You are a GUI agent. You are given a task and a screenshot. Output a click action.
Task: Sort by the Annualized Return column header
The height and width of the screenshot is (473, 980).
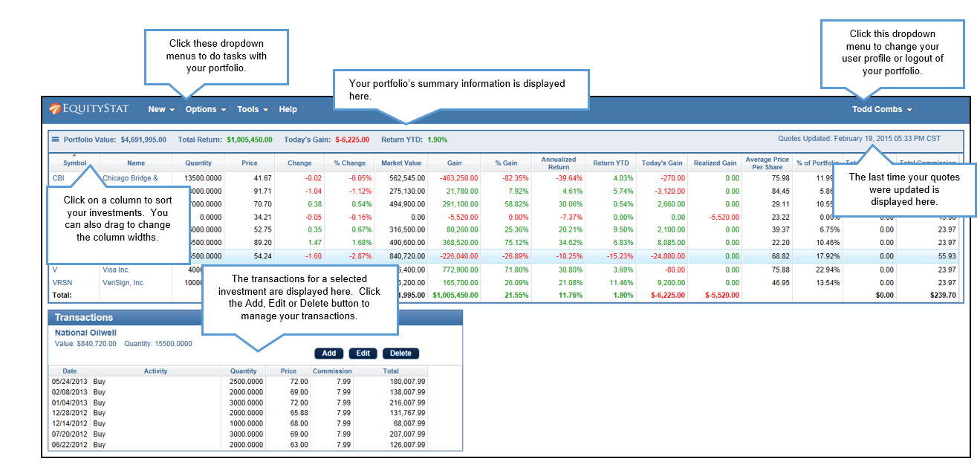pyautogui.click(x=559, y=163)
